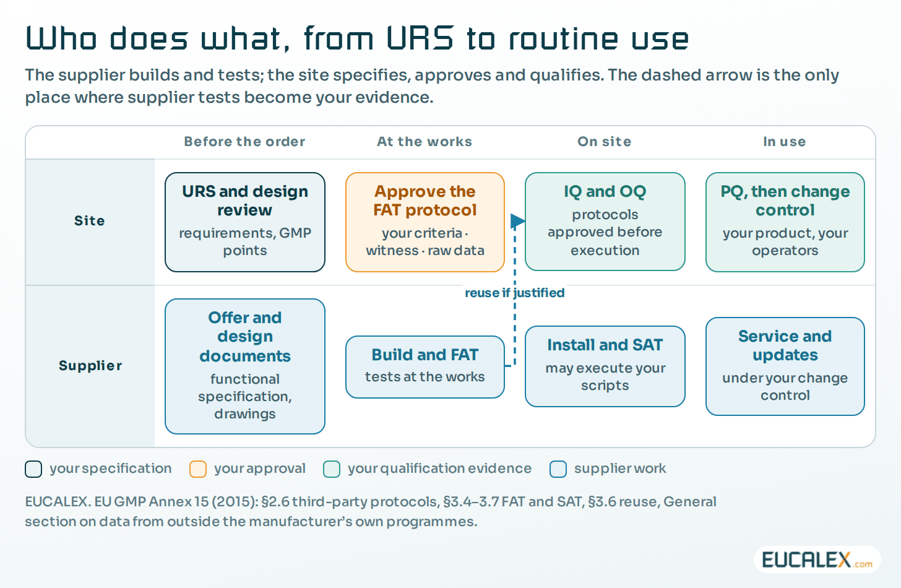
Task: Click the 'Supplier' row label
Action: (x=90, y=366)
